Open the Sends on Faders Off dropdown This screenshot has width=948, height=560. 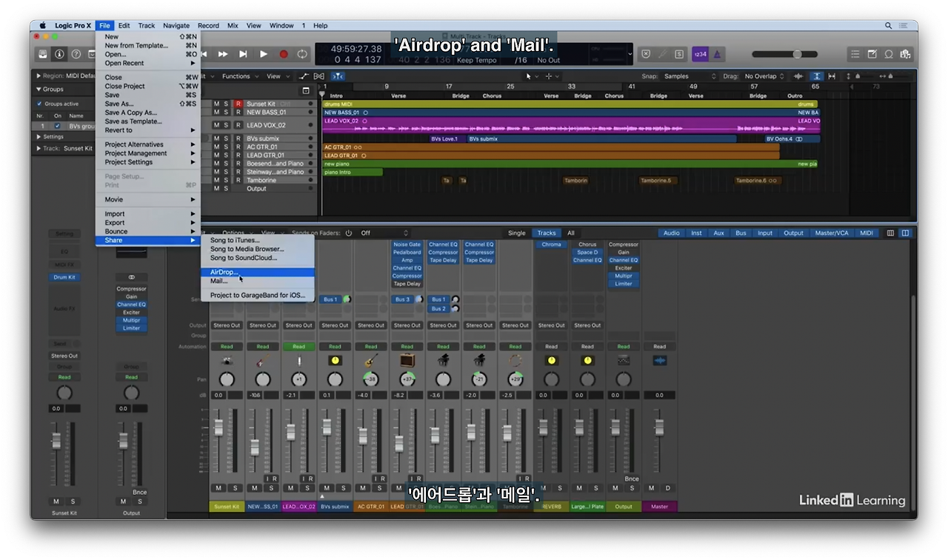pyautogui.click(x=384, y=233)
